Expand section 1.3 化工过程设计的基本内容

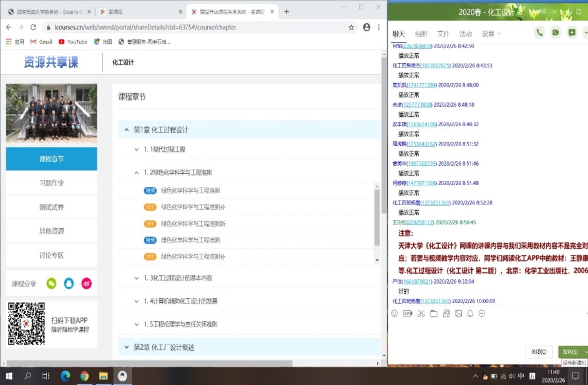coord(178,278)
